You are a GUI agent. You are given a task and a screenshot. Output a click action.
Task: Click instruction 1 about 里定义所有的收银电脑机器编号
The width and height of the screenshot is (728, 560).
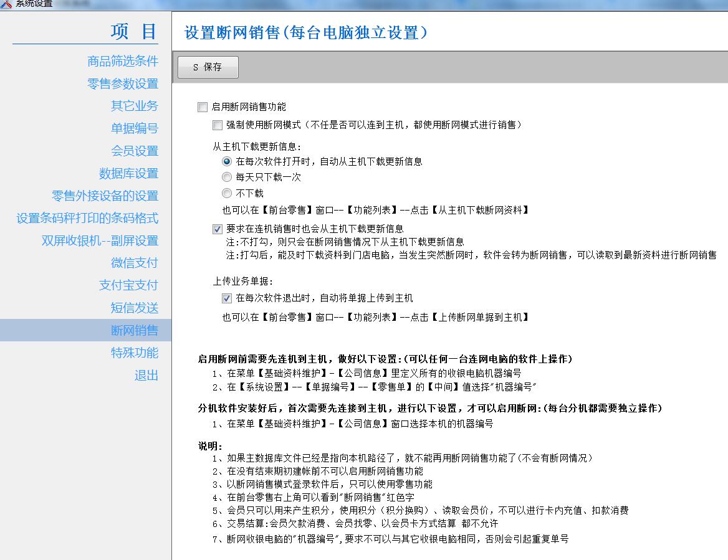[x=366, y=373]
